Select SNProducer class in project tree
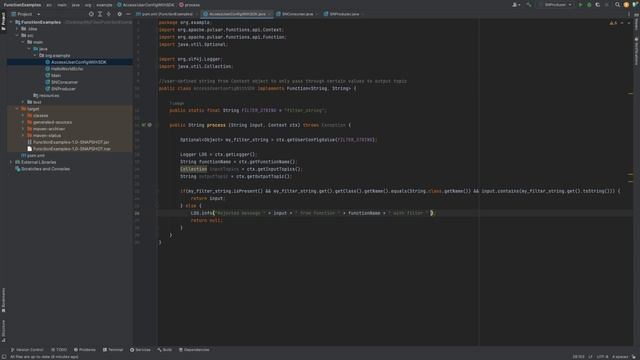 [x=63, y=89]
